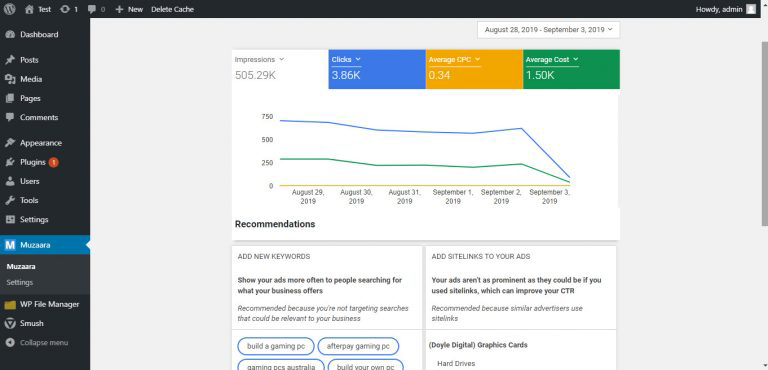Screen dimensions: 768x370
Task: Expand the Clicks metric dropdown
Action: click(358, 59)
